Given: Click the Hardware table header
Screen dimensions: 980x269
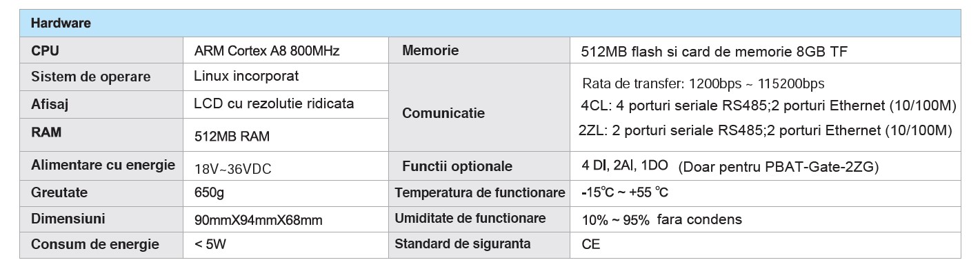Looking at the screenshot, I should click(61, 23).
